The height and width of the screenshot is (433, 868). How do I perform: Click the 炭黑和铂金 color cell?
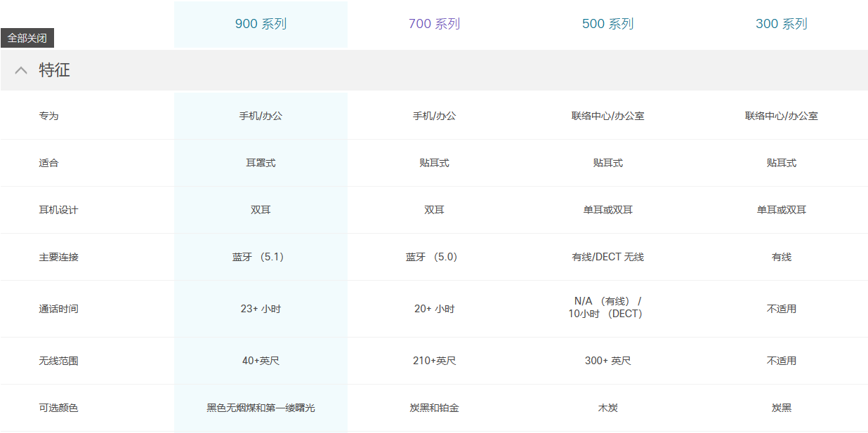pos(434,408)
